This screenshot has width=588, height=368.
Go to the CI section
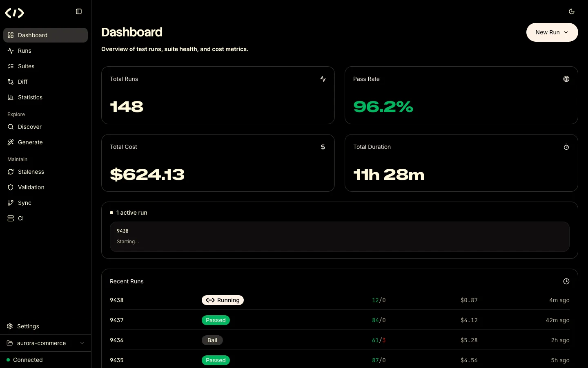pos(20,218)
